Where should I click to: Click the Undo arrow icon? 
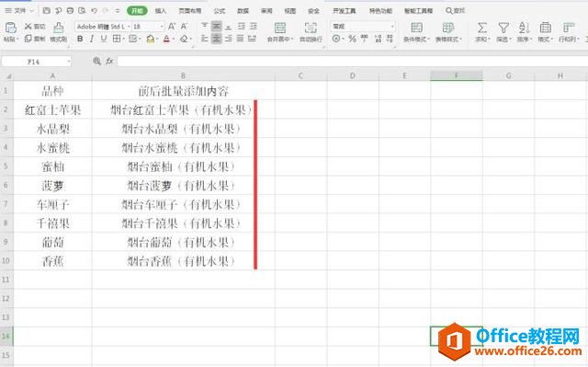[x=94, y=10]
